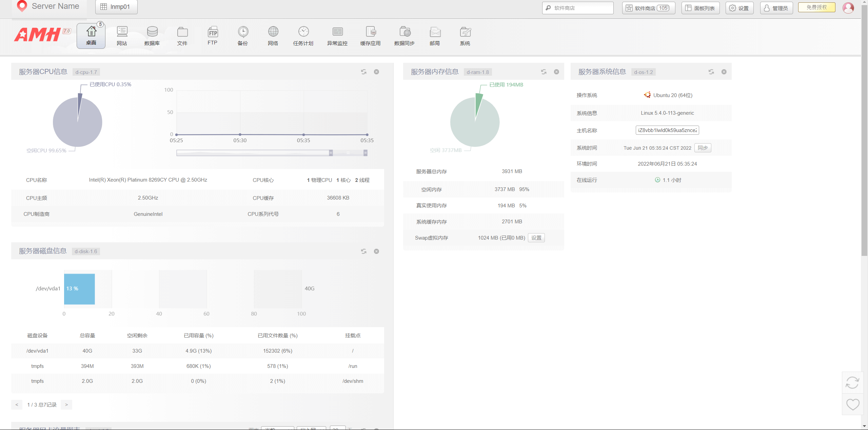Image resolution: width=868 pixels, height=430 pixels.
Task: Refresh the 服务器CPU信息 panel
Action: pos(363,72)
